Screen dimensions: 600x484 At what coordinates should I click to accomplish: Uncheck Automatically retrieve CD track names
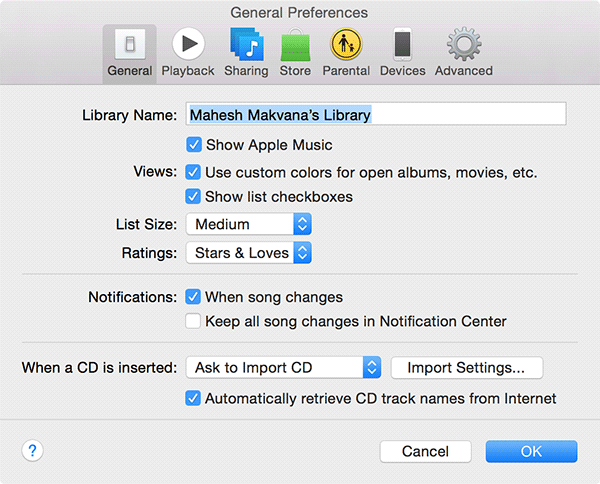(x=193, y=398)
